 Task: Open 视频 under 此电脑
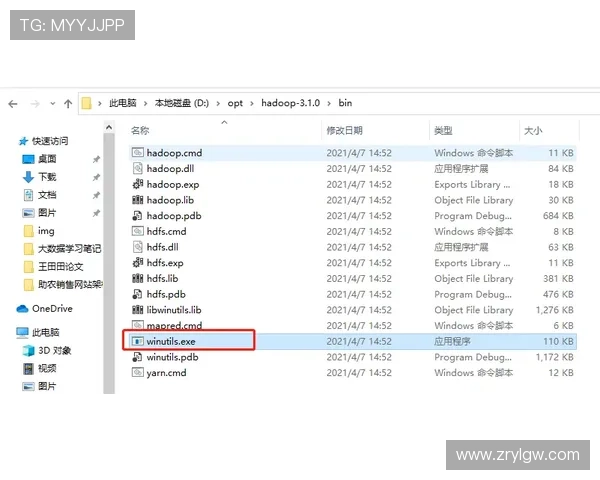[47, 368]
